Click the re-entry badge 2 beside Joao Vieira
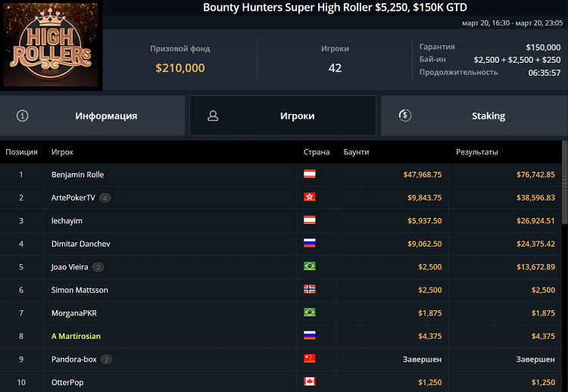Image resolution: width=568 pixels, height=392 pixels. (x=98, y=267)
